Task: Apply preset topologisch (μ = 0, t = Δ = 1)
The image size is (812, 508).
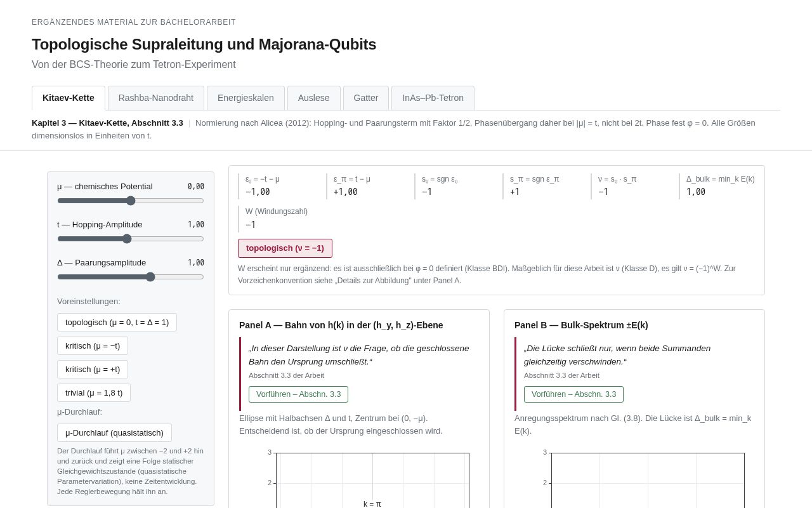Action: coord(117,322)
